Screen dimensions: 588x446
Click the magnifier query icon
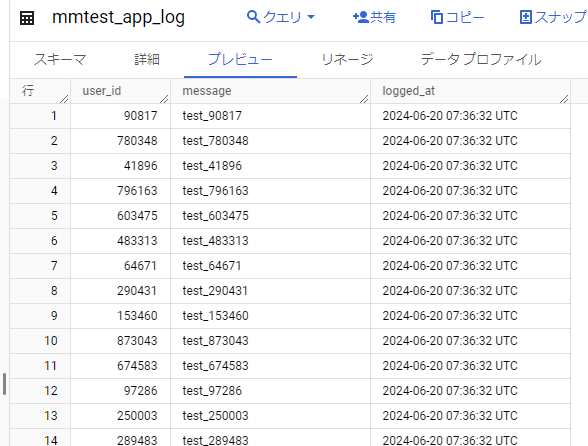pyautogui.click(x=254, y=17)
